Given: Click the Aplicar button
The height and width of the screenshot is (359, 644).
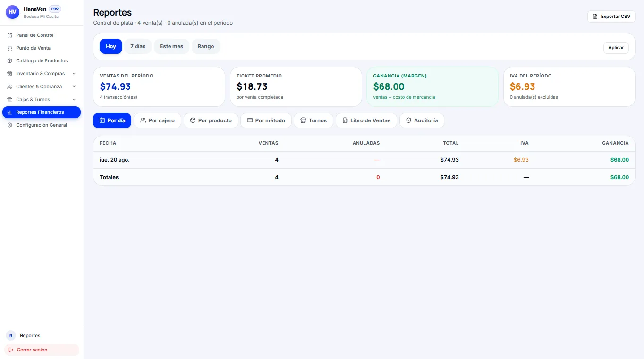Looking at the screenshot, I should (x=616, y=48).
